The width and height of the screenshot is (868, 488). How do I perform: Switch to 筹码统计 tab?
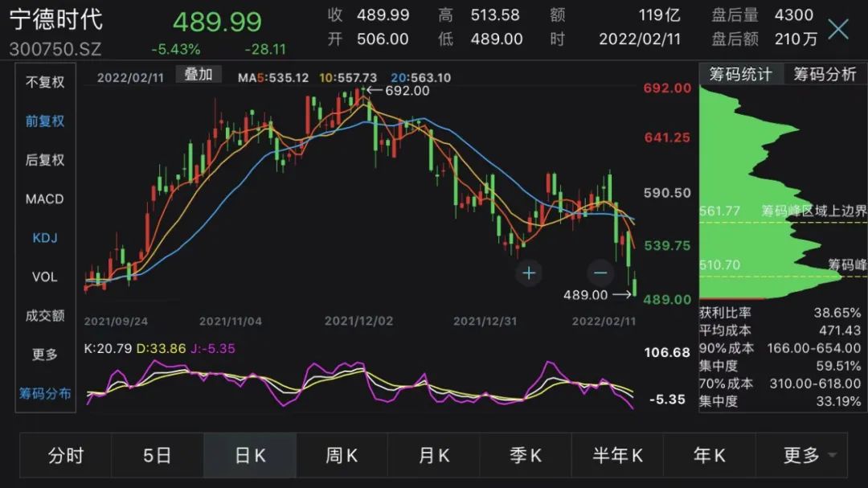coord(741,74)
